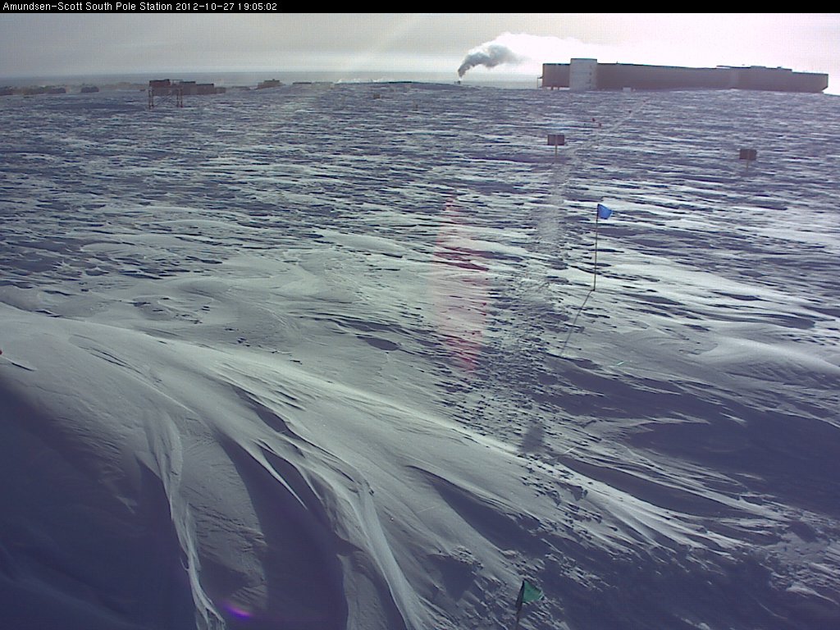Viewport: 840px width, 630px height.
Task: Click the small building left of the smoke
Action: coord(269,84)
